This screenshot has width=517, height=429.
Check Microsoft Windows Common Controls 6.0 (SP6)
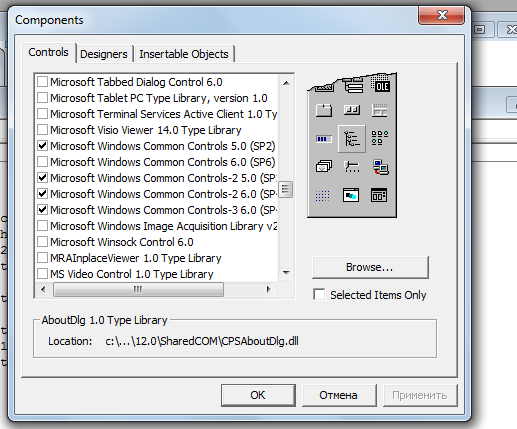[42, 162]
